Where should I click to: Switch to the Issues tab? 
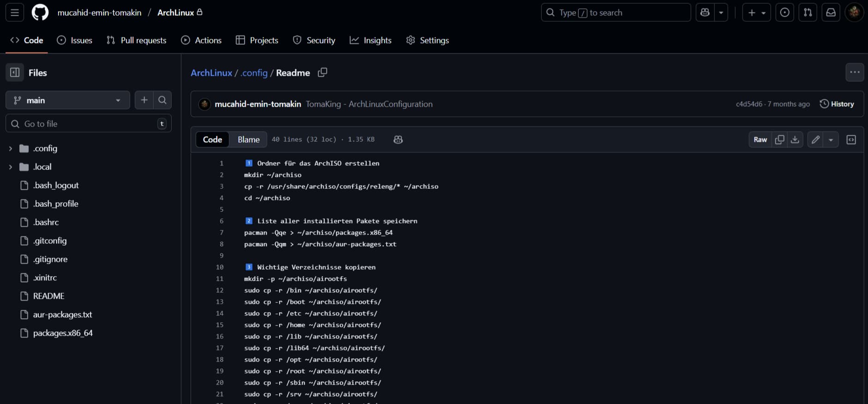click(x=75, y=40)
